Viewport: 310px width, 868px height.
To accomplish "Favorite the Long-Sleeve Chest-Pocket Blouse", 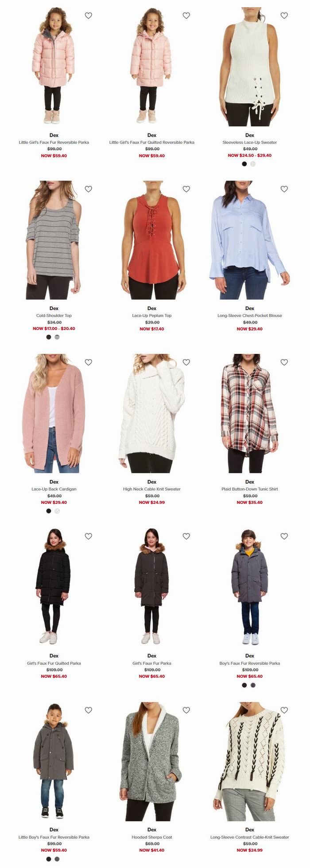I will pyautogui.click(x=284, y=189).
